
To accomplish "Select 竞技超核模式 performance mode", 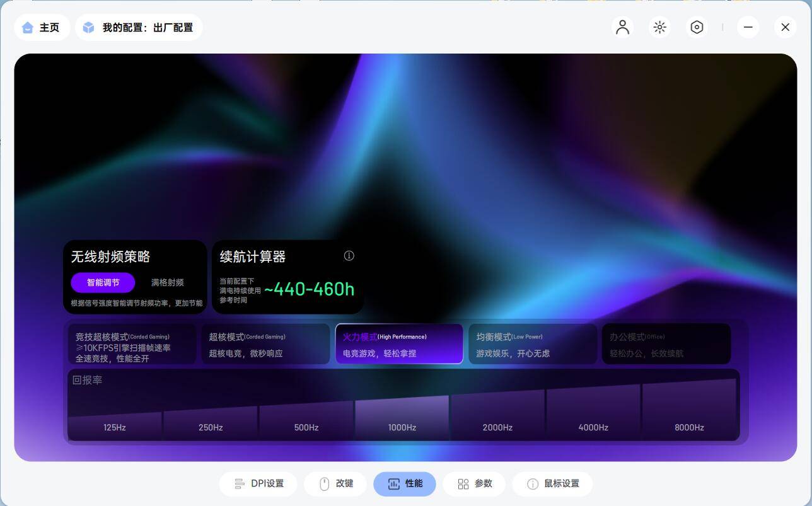I will tap(133, 344).
